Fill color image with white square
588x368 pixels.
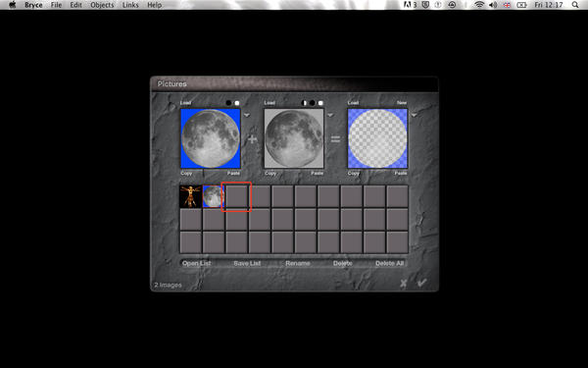point(237,103)
